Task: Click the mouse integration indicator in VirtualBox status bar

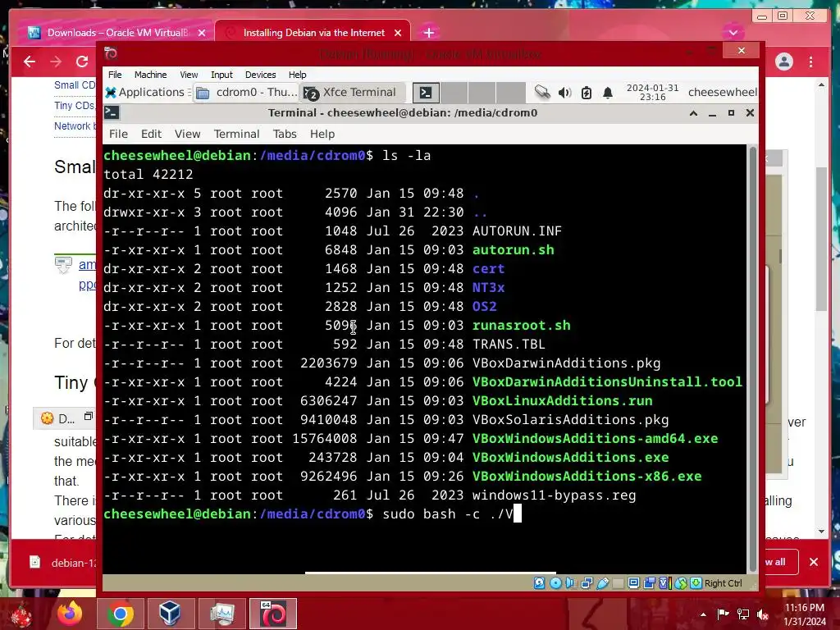Action: coord(681,583)
